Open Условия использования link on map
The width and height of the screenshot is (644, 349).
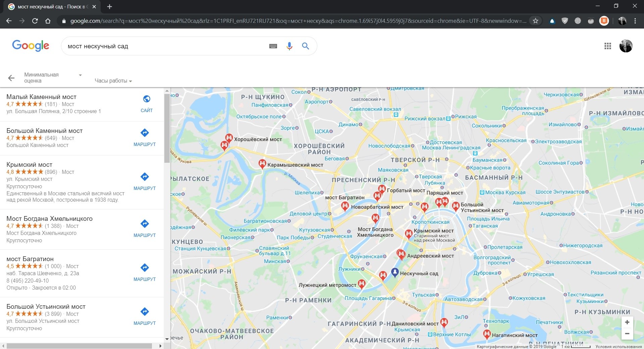click(619, 347)
